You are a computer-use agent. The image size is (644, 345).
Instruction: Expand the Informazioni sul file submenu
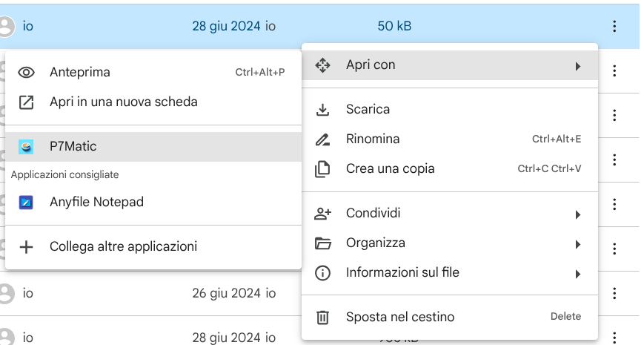pyautogui.click(x=577, y=274)
